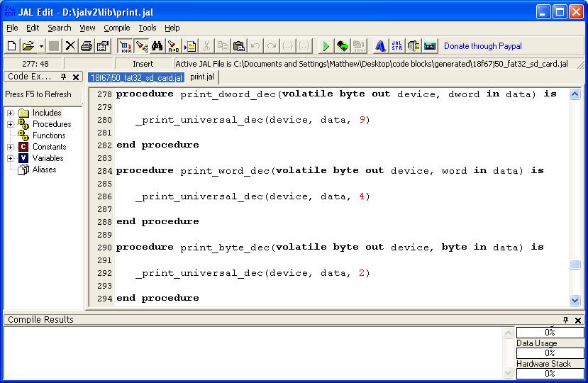
Task: Expand the Includes tree node
Action: tap(10, 113)
